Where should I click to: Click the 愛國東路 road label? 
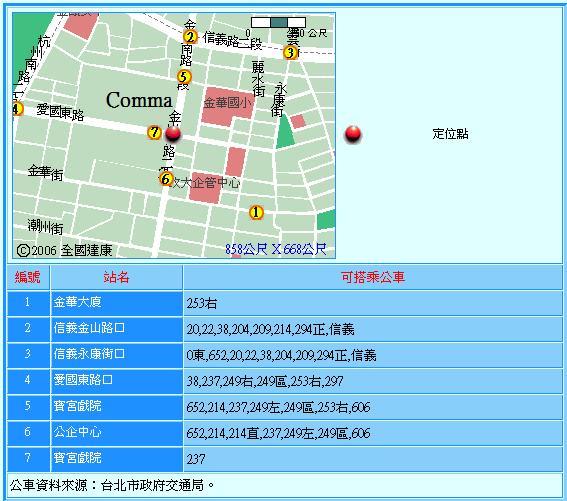point(60,112)
